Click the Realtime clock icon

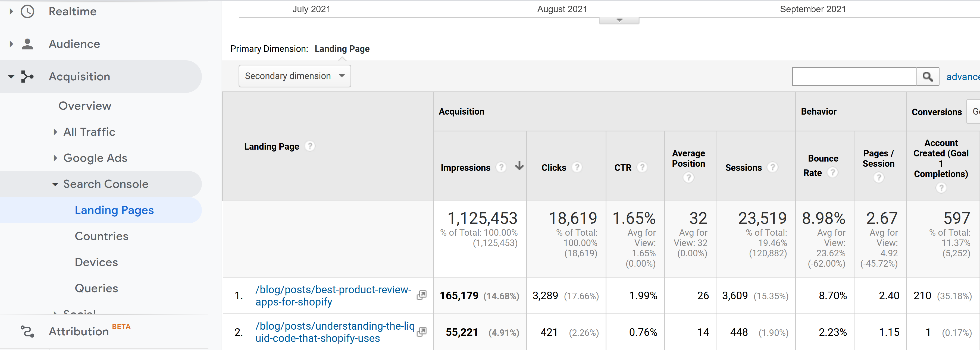tap(27, 11)
